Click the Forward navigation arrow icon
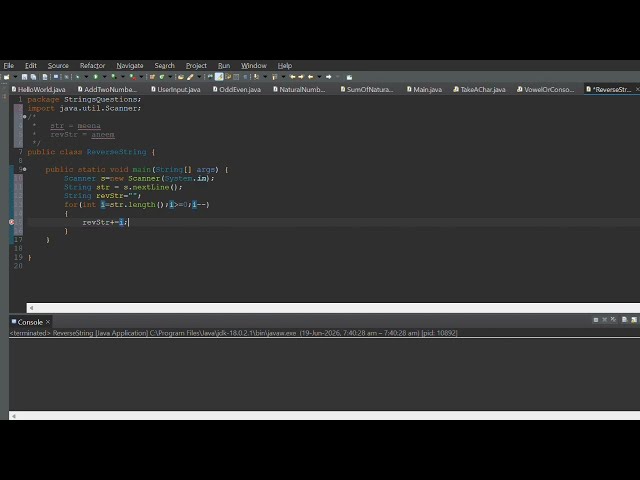Screen dimensions: 640x480 click(329, 77)
